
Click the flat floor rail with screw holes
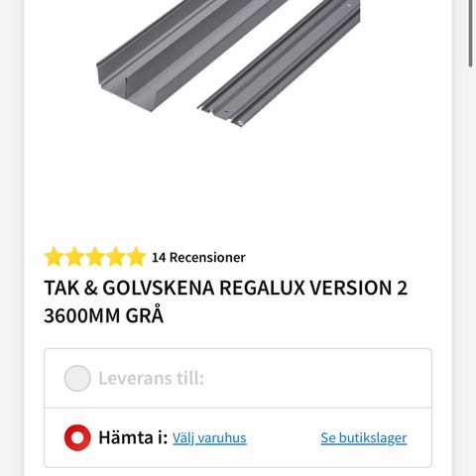click(281, 62)
